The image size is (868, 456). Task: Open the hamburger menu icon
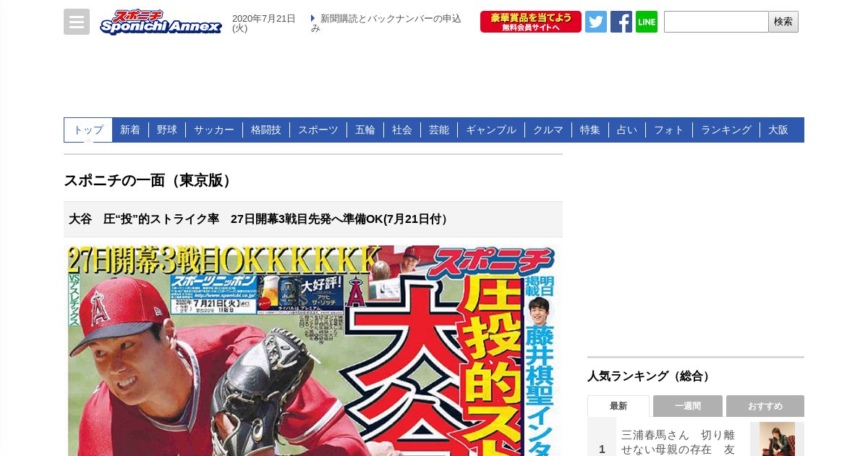[x=77, y=22]
